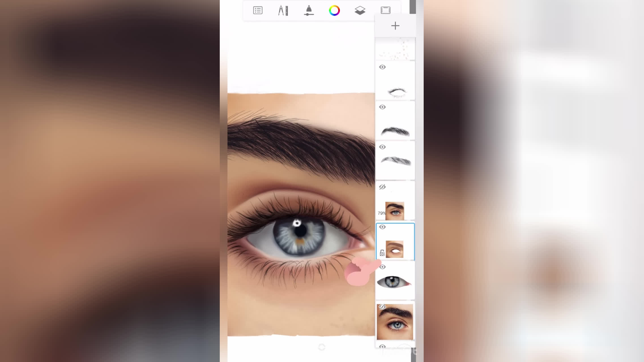This screenshot has height=362, width=644.
Task: Toggle the layers panel icon
Action: [360, 10]
